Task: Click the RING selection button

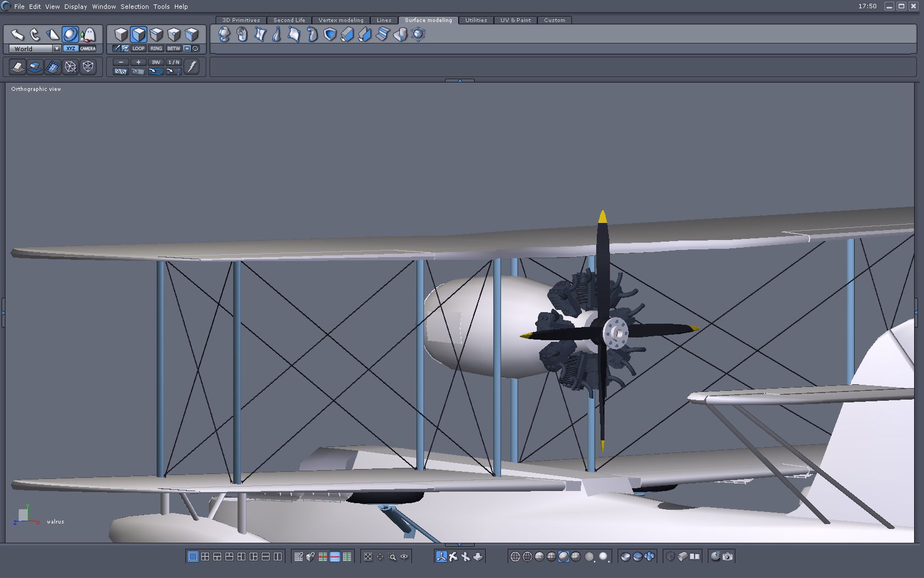Action: pyautogui.click(x=156, y=48)
